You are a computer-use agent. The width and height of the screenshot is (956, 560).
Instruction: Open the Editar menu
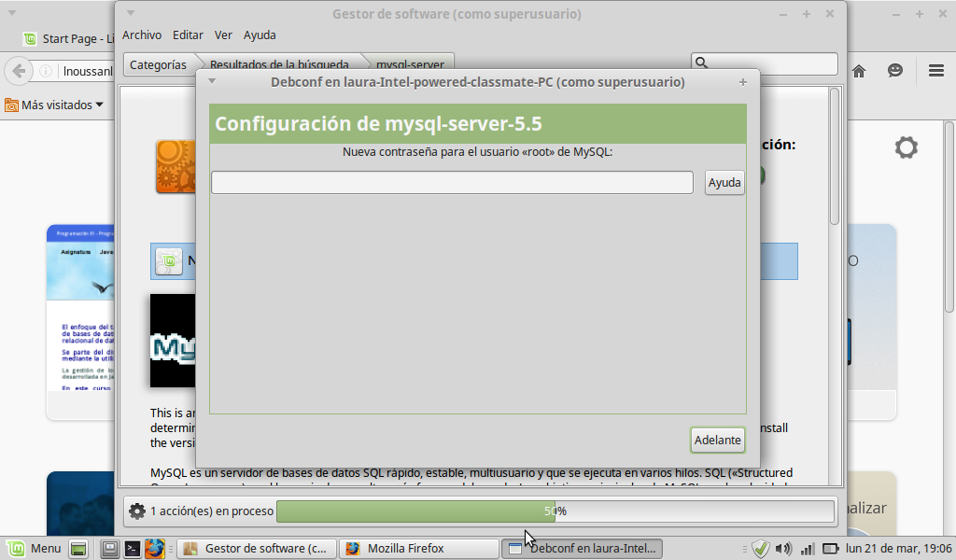pos(188,35)
